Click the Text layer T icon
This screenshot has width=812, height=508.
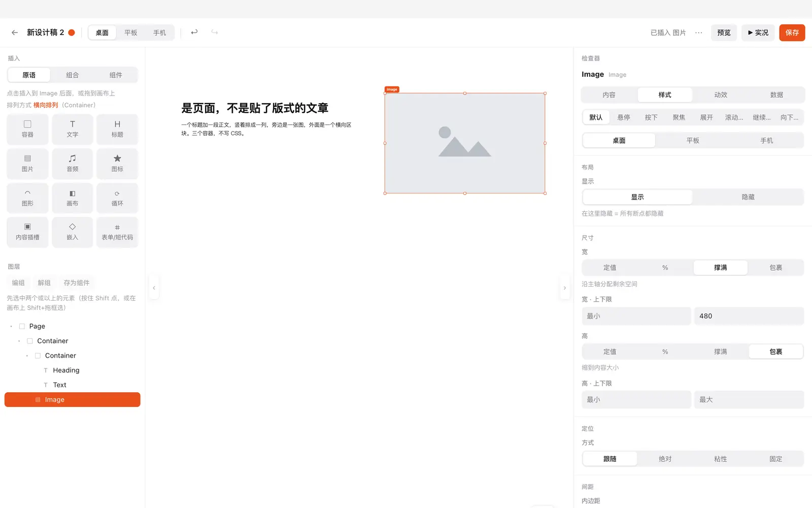click(x=46, y=385)
